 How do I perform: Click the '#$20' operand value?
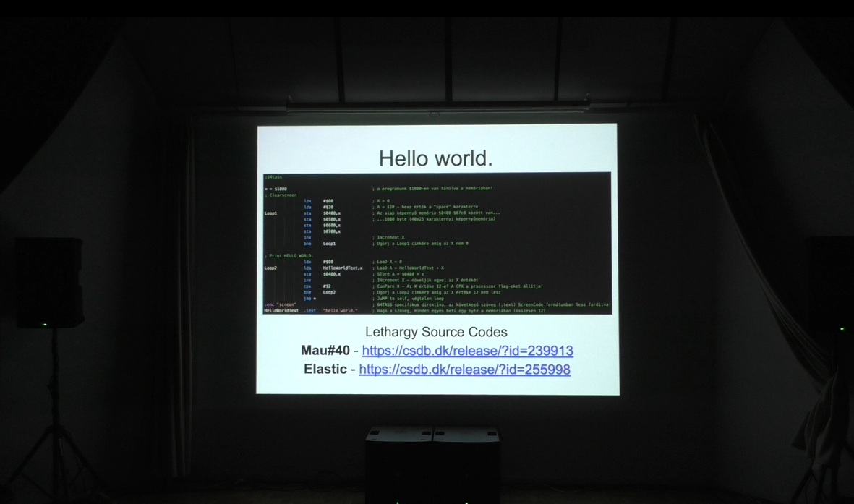click(328, 207)
